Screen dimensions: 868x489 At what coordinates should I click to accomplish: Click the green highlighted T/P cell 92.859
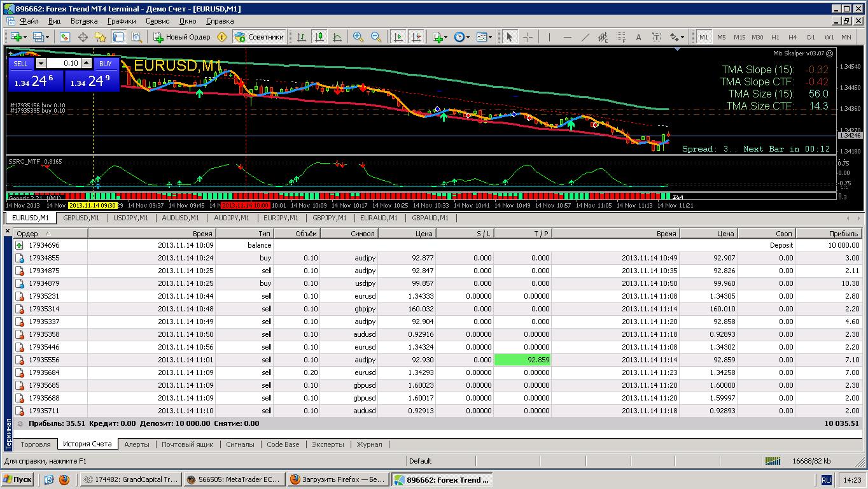tap(522, 360)
